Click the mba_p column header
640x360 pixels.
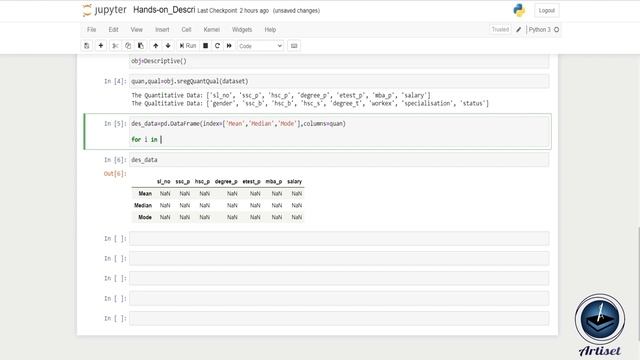[273, 181]
